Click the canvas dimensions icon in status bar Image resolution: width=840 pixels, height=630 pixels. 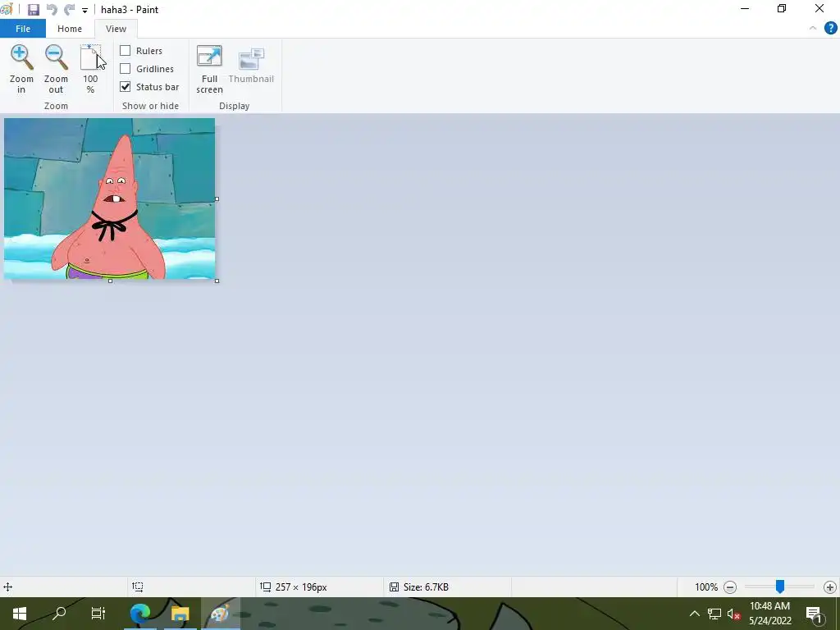pos(265,587)
